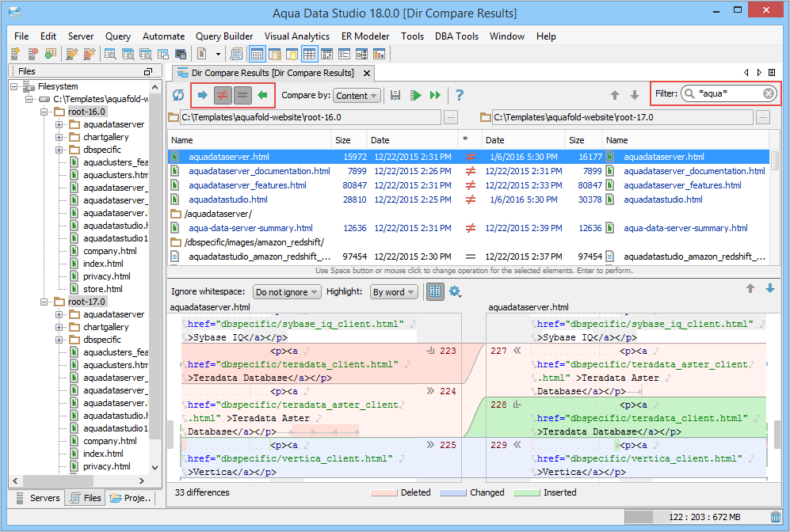This screenshot has height=532, width=790.
Task: Open the Ignore whitespace dropdown
Action: (287, 292)
